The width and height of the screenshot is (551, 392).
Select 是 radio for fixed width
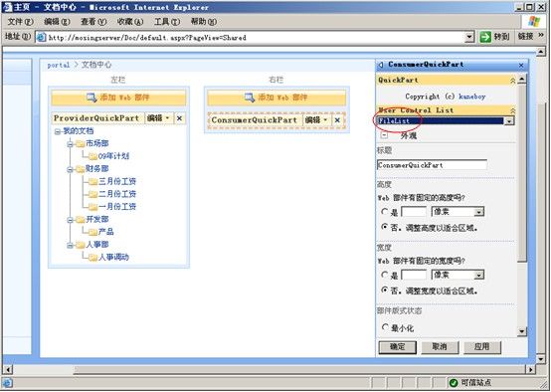[x=384, y=275]
